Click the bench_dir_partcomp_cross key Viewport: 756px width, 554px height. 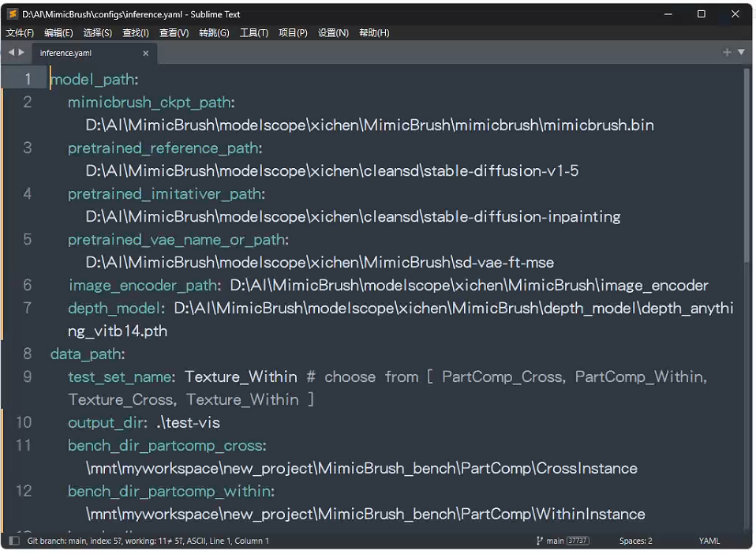coord(167,446)
